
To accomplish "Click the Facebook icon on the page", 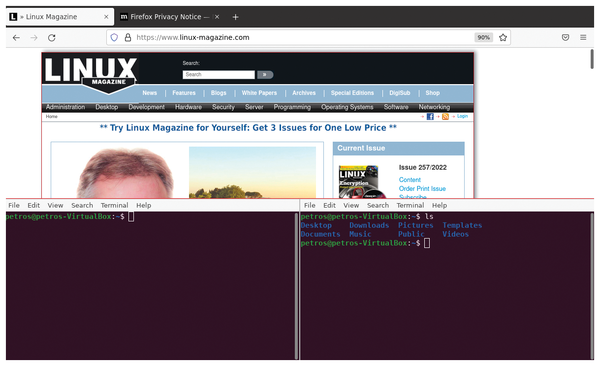I will pyautogui.click(x=430, y=116).
